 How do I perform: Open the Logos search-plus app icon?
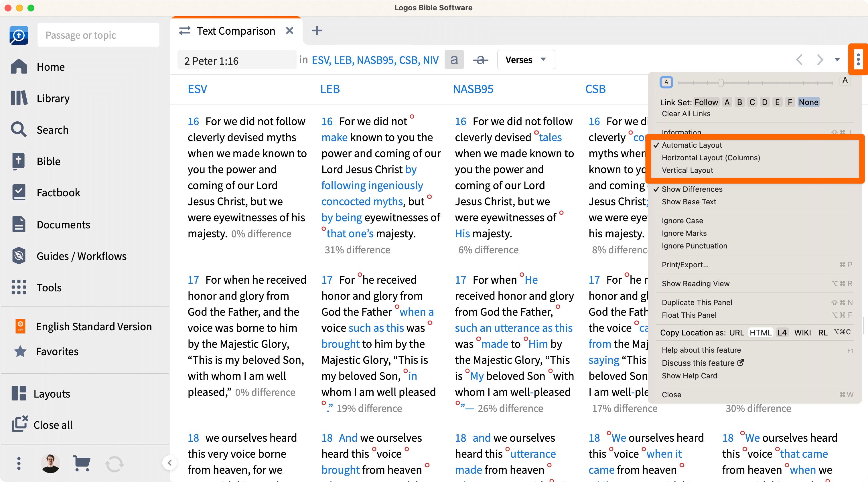pyautogui.click(x=19, y=35)
